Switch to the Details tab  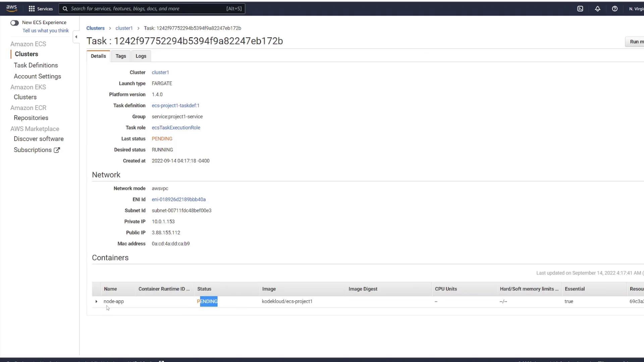pos(98,56)
